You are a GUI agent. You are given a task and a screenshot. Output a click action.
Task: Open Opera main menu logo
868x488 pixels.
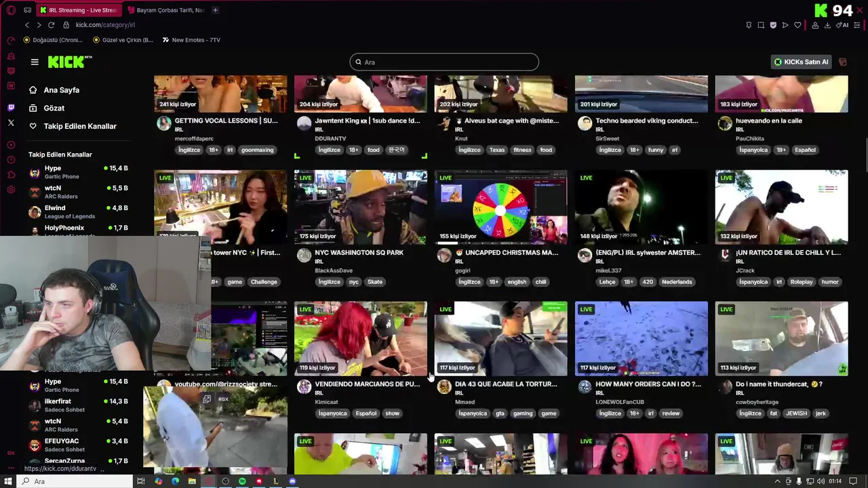point(11,10)
